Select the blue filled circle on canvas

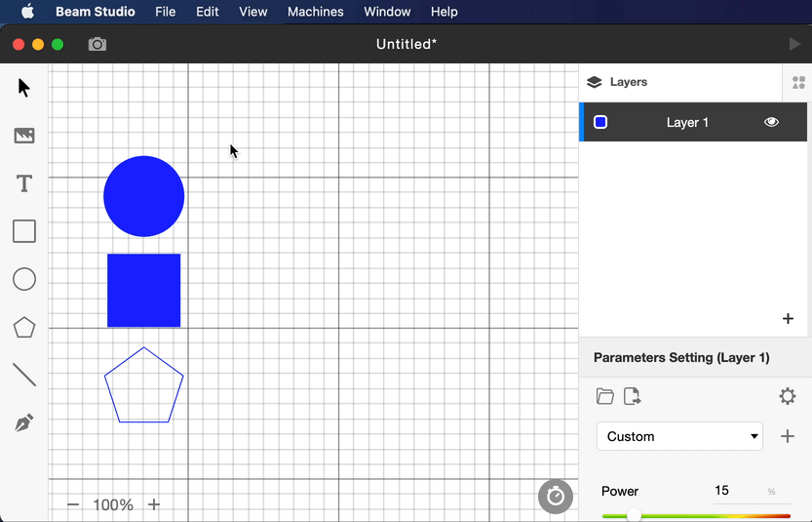point(144,196)
